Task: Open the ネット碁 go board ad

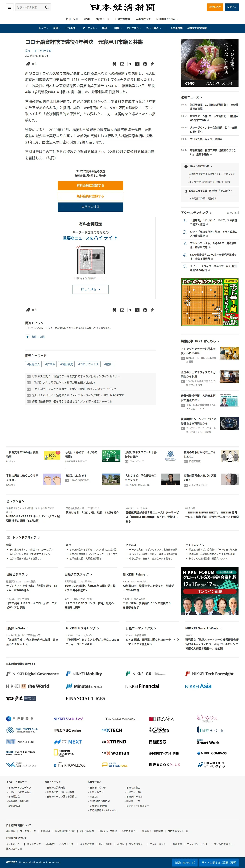Action: pos(210,302)
